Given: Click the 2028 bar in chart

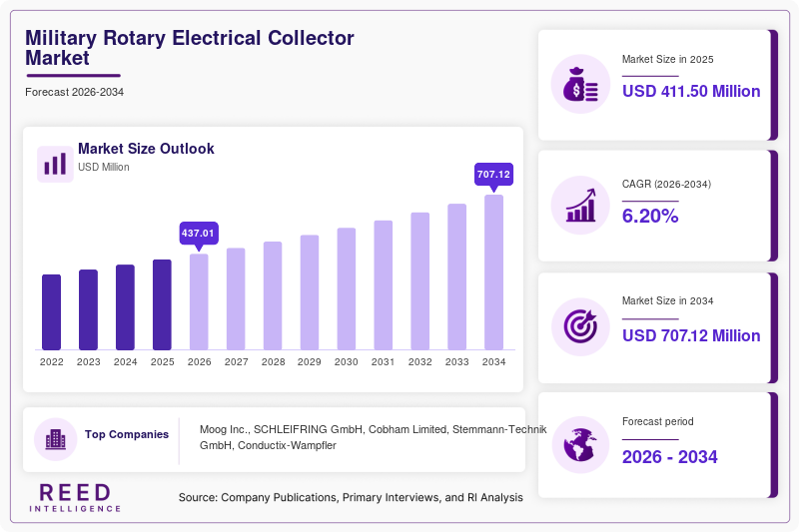Looking at the screenshot, I should click(273, 295).
